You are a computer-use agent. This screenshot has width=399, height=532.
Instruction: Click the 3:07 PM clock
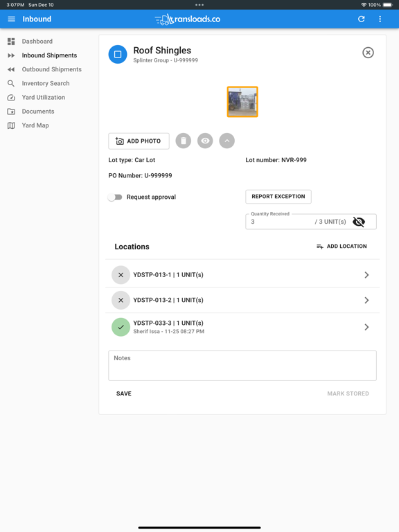[x=15, y=5]
